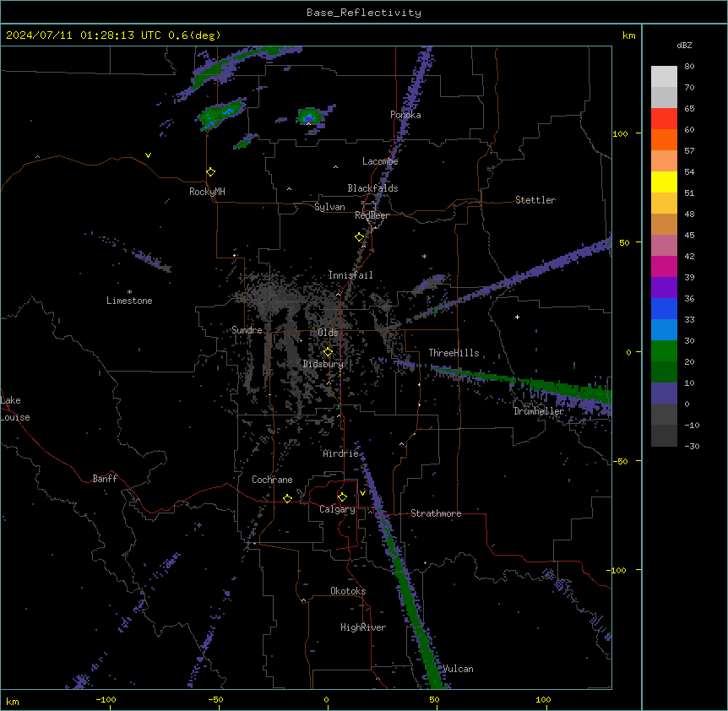Click the Sylvan label

[x=329, y=207]
